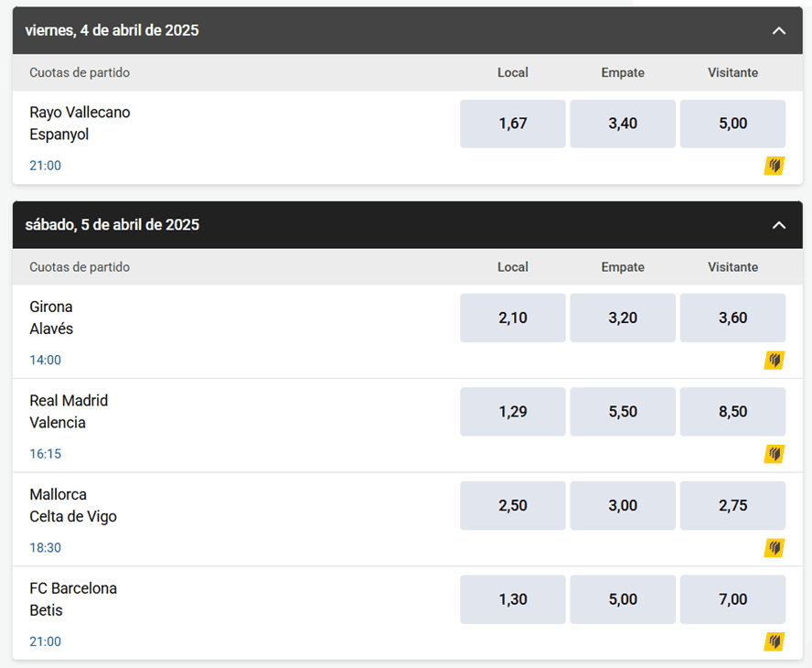Select the 3,00 draw odds for Mallorca–Celta
This screenshot has width=812, height=668.
point(623,505)
